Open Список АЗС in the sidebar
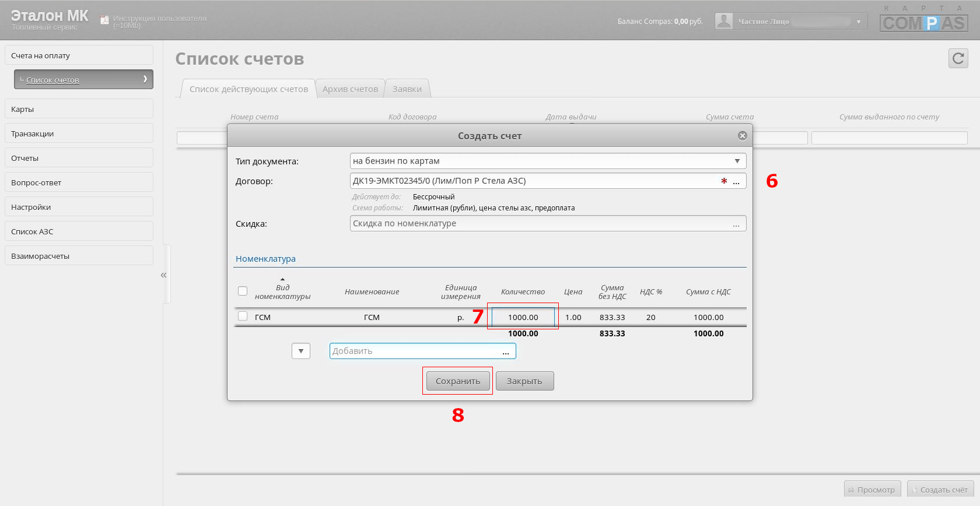This screenshot has width=980, height=506. click(79, 231)
